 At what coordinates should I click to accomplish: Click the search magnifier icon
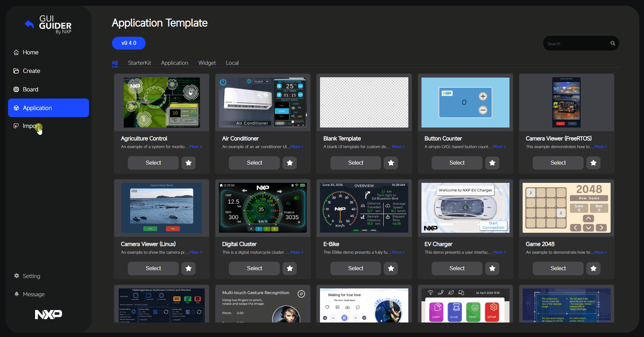[x=613, y=43]
